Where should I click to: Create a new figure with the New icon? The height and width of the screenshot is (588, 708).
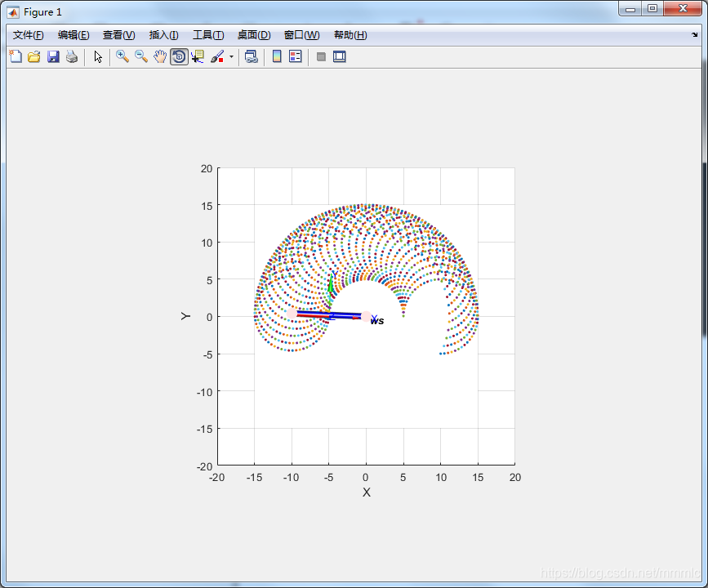click(x=15, y=56)
